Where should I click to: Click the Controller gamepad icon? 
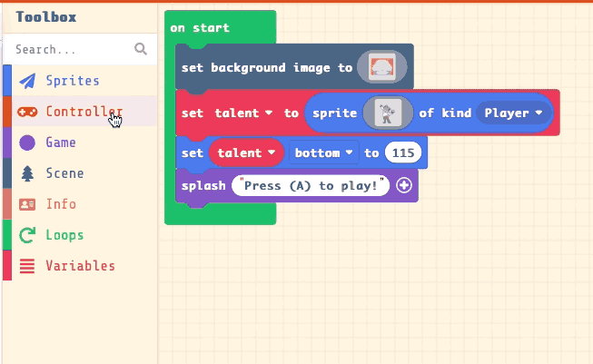click(27, 112)
